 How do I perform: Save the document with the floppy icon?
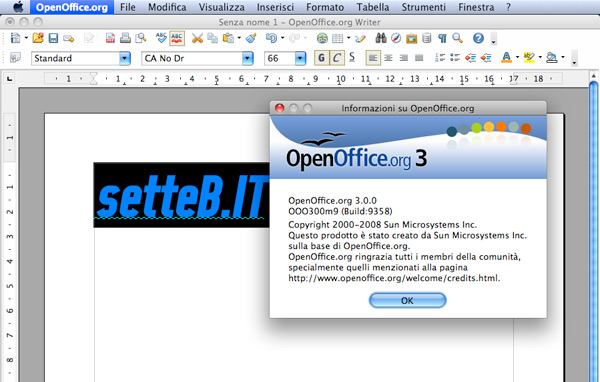click(53, 38)
